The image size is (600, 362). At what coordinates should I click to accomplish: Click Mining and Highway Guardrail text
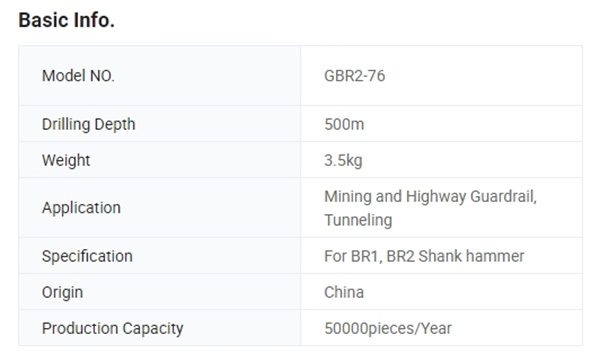(430, 196)
